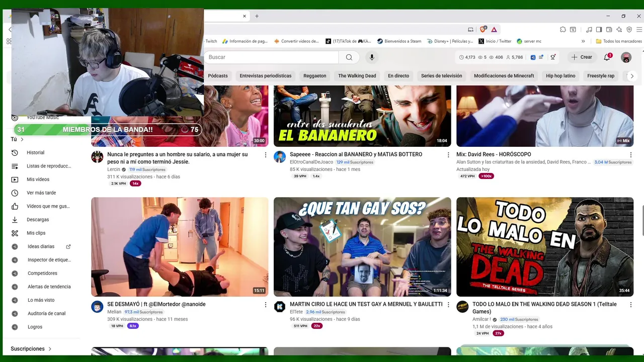Expand the Suscripciones section
The image size is (644, 362).
pos(31,348)
